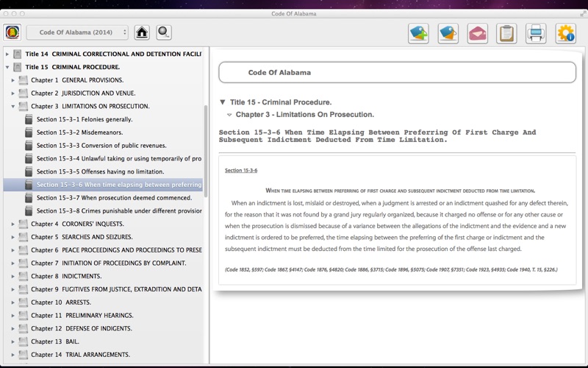Select Chapter 9 Fugitives From Justice row

point(103,289)
